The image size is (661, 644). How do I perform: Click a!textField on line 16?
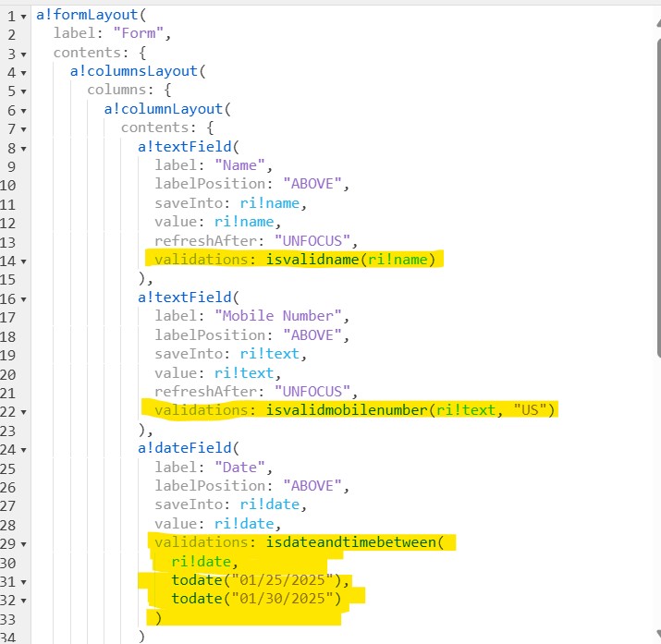coord(185,298)
